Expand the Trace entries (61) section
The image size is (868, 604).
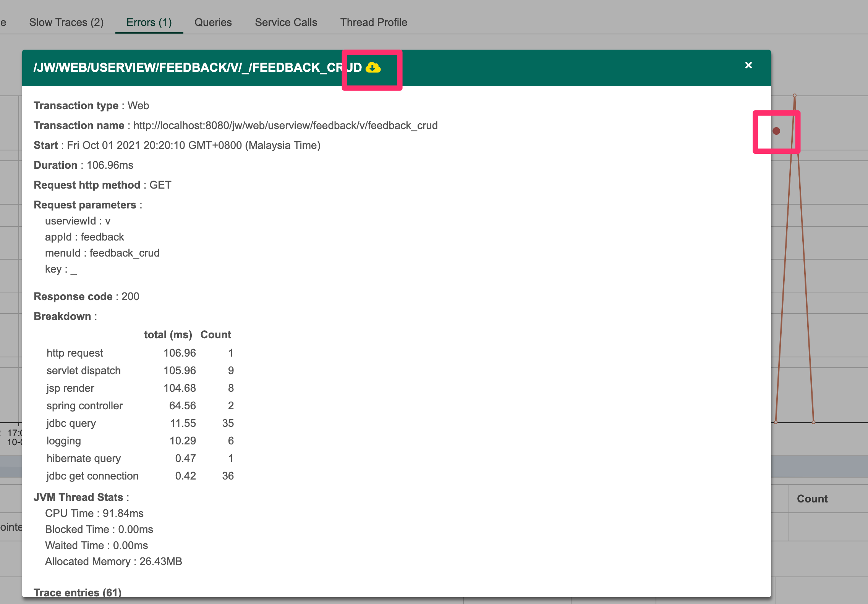[78, 592]
